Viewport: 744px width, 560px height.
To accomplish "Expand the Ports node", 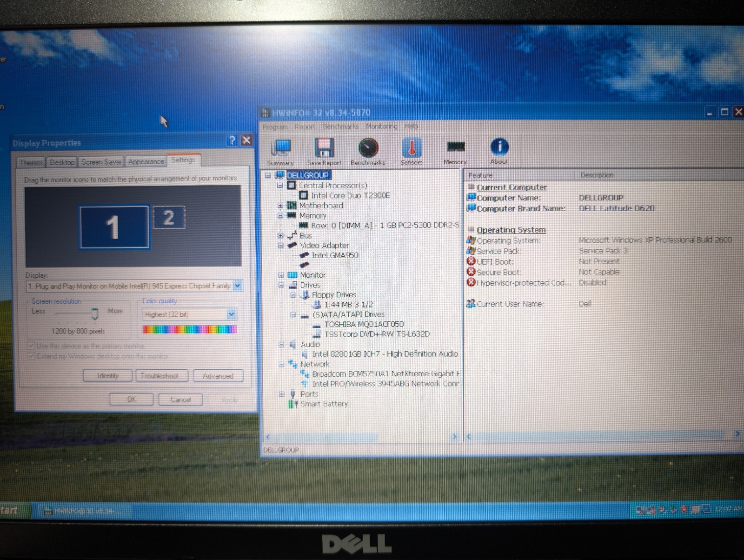I will [x=281, y=394].
